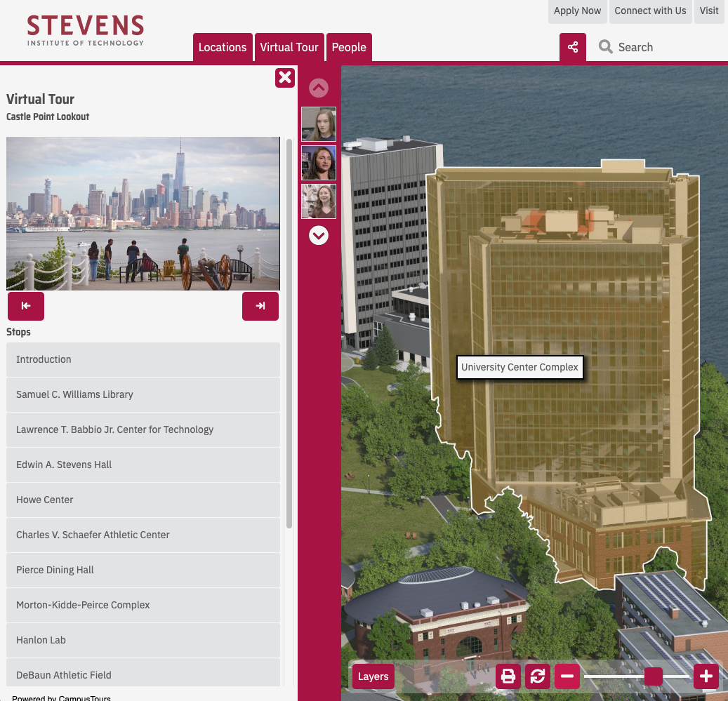Viewport: 728px width, 701px height.
Task: Click the second tour guide video thumbnail
Action: click(318, 162)
